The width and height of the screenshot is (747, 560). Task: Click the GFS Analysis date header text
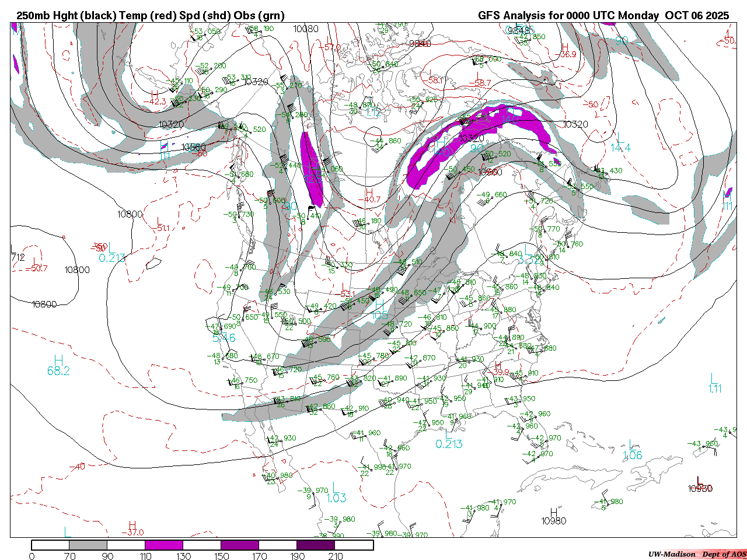point(603,16)
